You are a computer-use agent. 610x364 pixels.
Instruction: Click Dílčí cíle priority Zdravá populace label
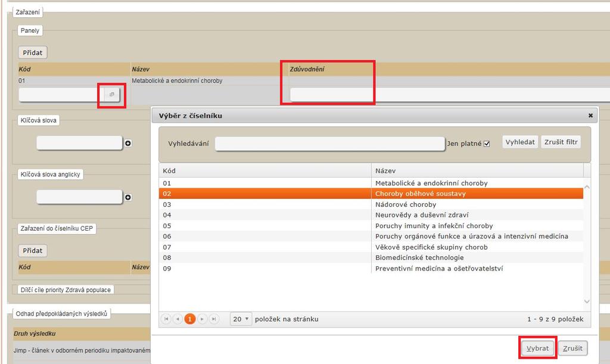tap(66, 290)
